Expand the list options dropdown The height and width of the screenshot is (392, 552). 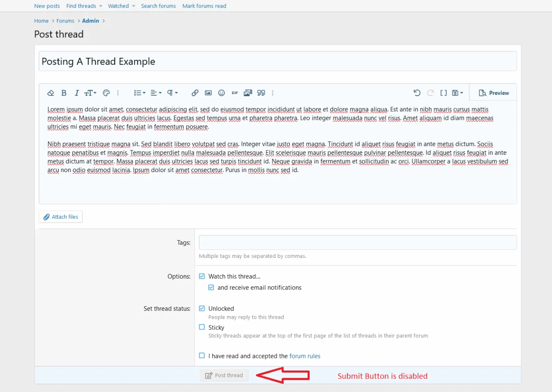tap(140, 93)
